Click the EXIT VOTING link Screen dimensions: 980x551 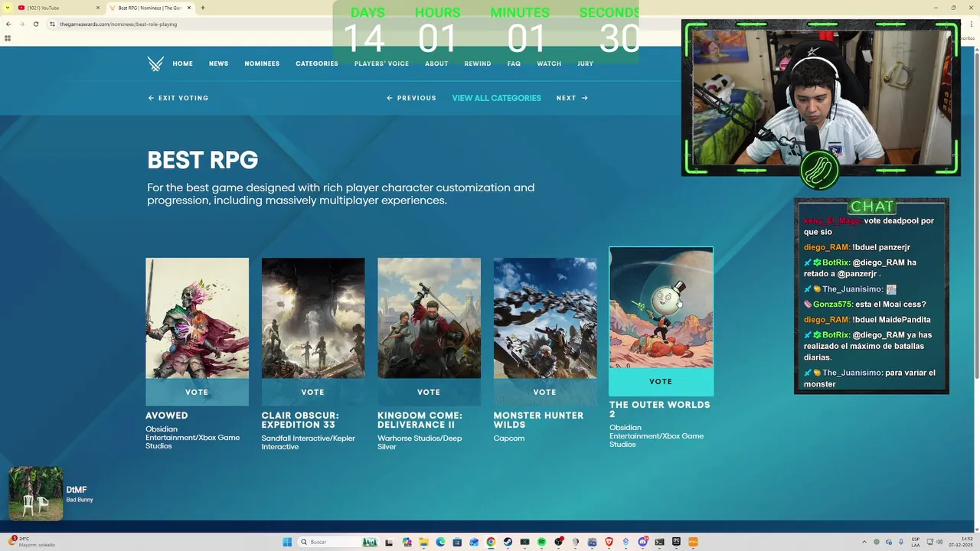178,98
